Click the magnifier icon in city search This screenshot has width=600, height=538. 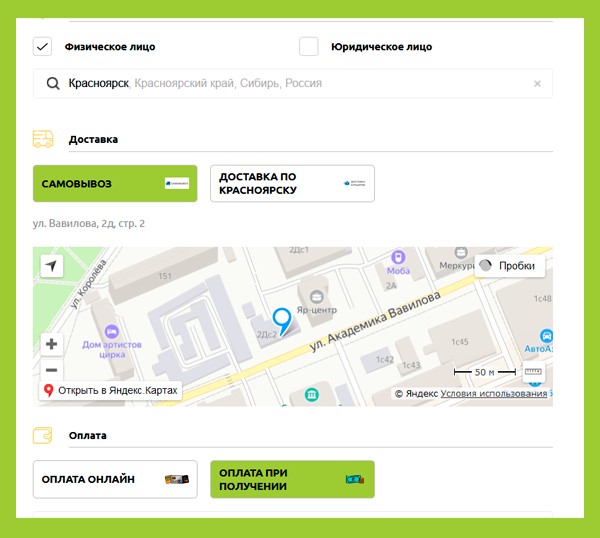click(x=53, y=84)
